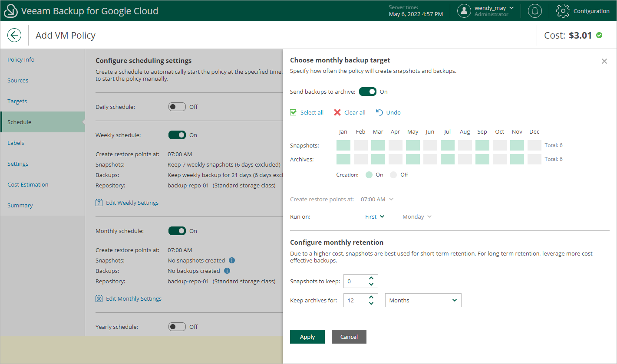The height and width of the screenshot is (364, 617).
Task: Open the wendy_may user dropdown
Action: pos(494,8)
